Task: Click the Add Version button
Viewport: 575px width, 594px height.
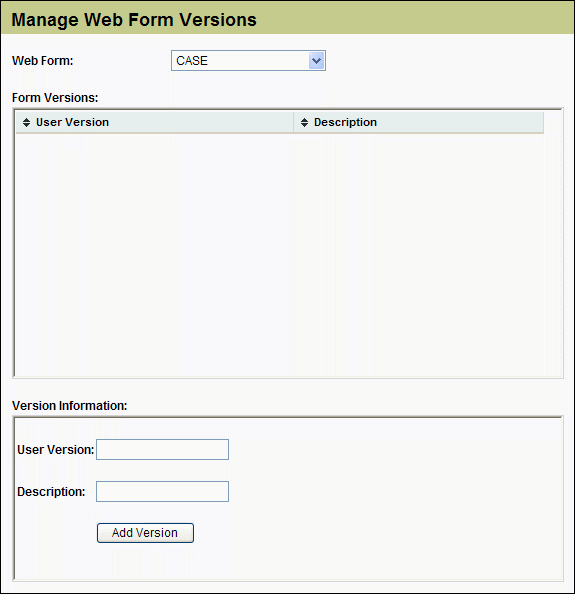Action: tap(145, 533)
